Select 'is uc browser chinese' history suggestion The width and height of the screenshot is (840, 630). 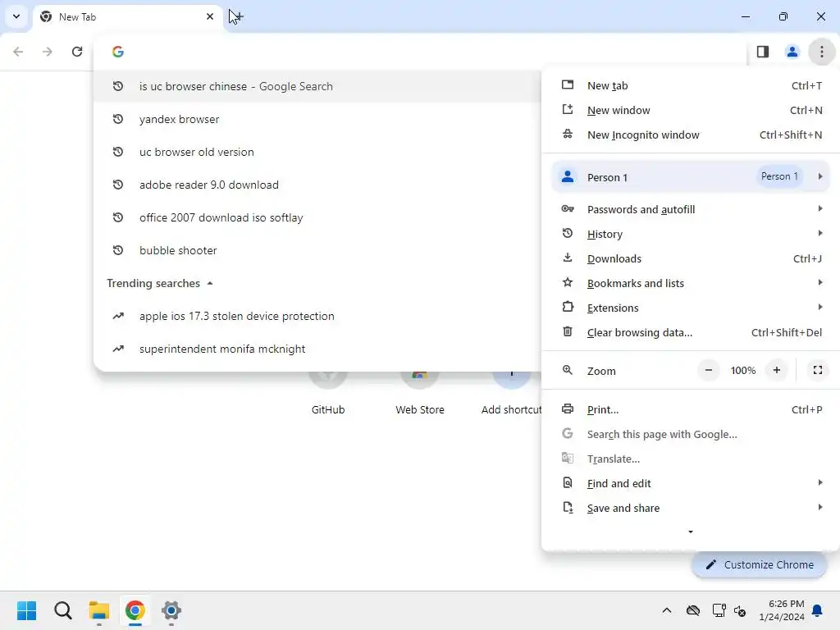317,86
